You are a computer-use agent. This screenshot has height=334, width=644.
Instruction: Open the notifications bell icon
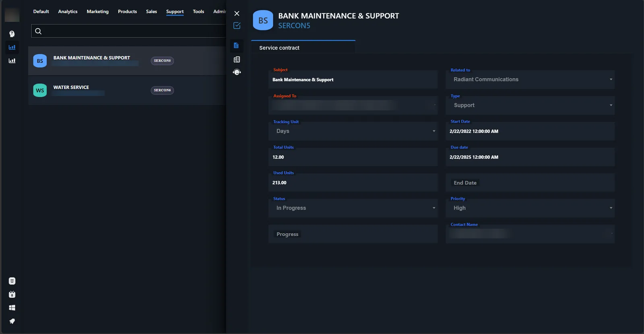pos(12,321)
